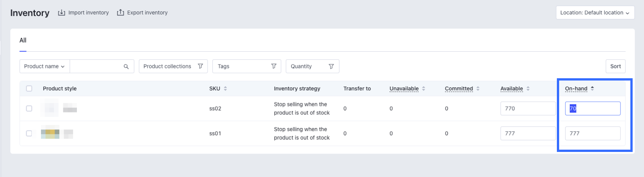The image size is (644, 177).
Task: Check the ss01 row checkbox
Action: 29,133
